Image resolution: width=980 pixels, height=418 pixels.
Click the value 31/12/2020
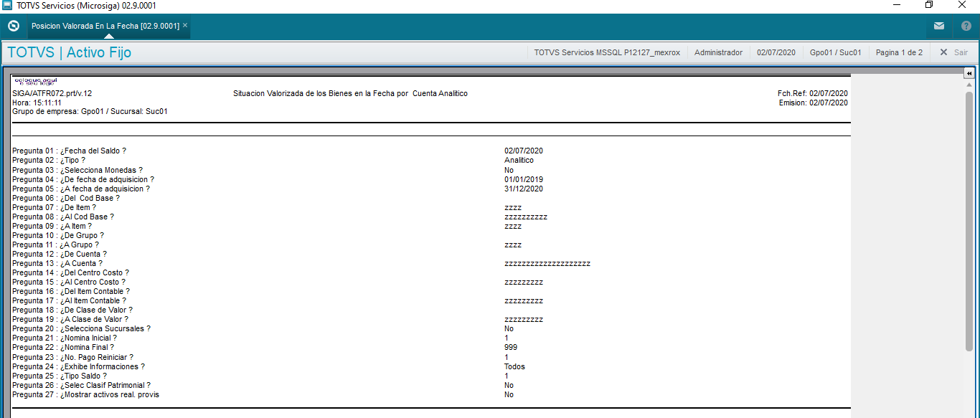[x=524, y=189]
